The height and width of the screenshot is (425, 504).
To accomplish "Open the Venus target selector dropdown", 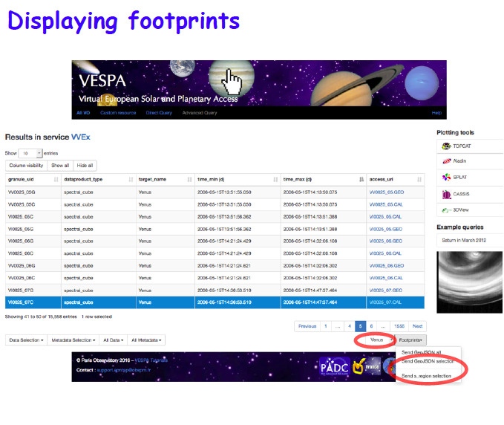I will pos(379,340).
